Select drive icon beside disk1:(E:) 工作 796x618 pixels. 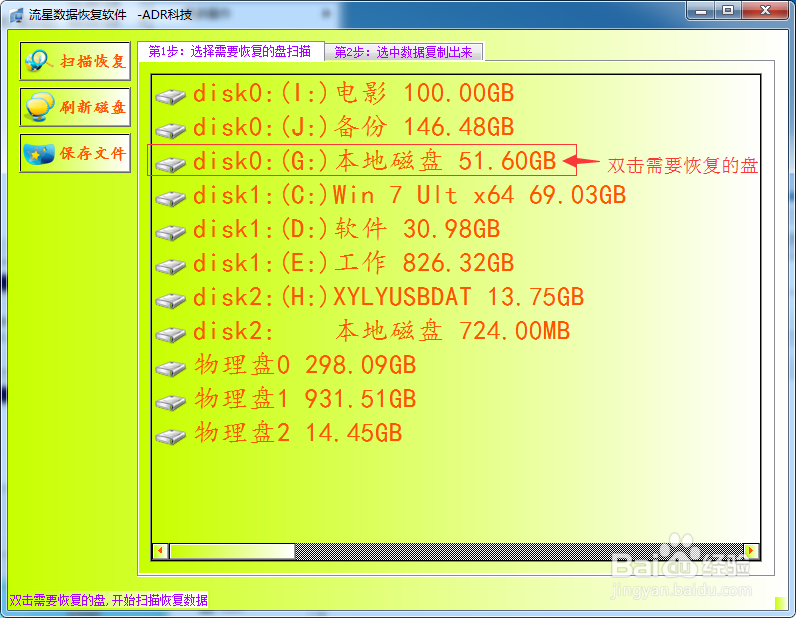171,266
